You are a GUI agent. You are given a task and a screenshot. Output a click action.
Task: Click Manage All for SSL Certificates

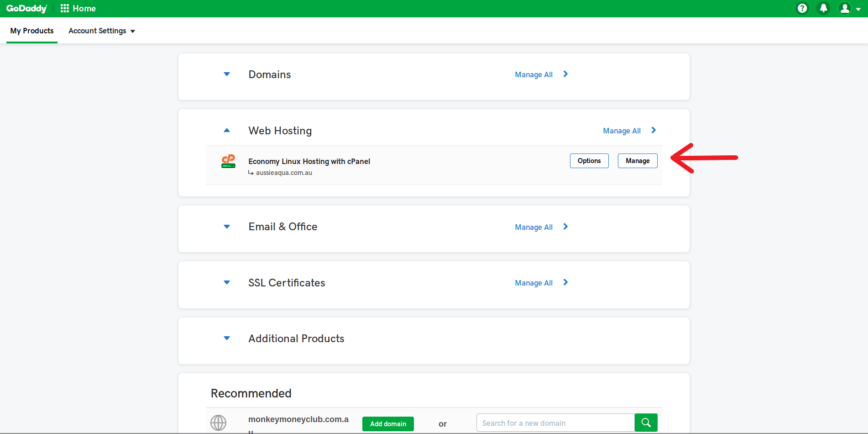(533, 283)
